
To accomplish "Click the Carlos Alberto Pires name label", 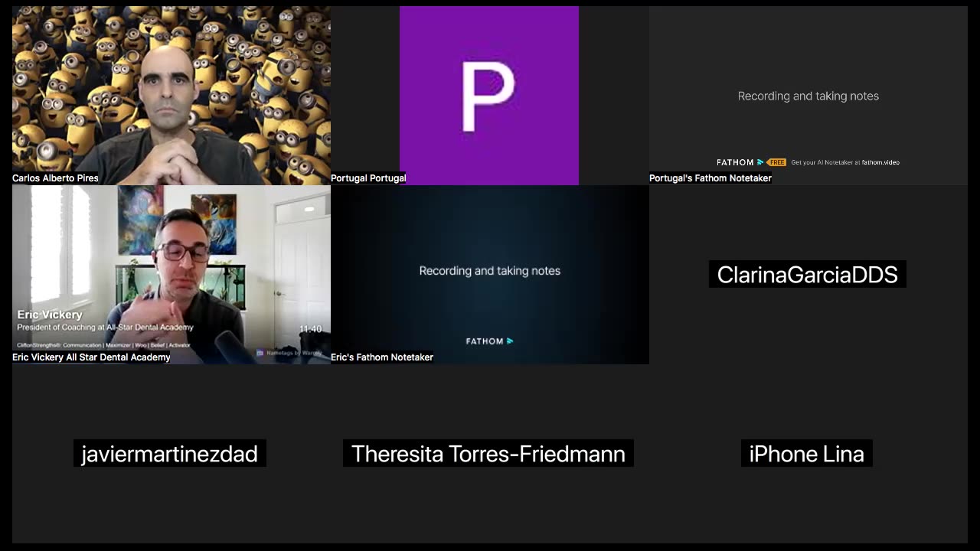I will pyautogui.click(x=55, y=178).
